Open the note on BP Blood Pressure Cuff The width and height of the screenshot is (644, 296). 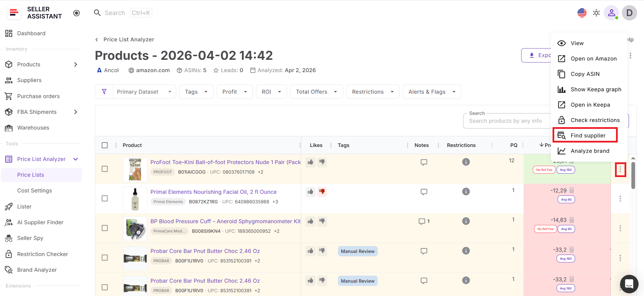pos(424,221)
